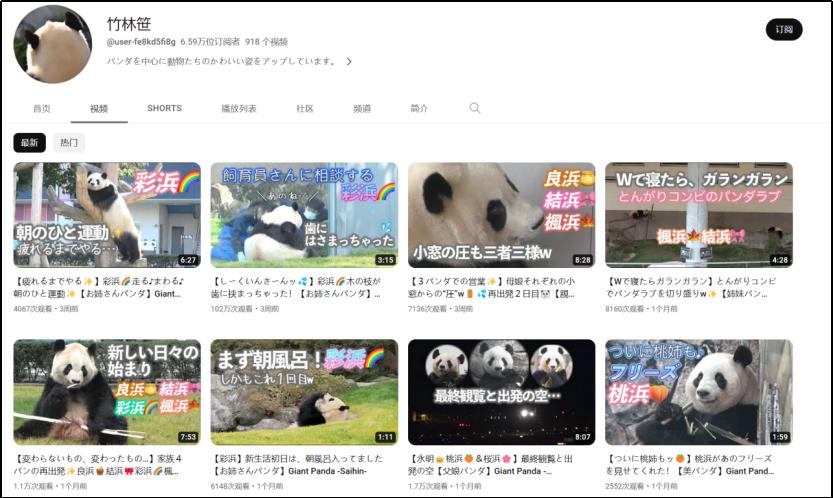
Task: Click the 4067次观看 view count text
Action: point(33,309)
